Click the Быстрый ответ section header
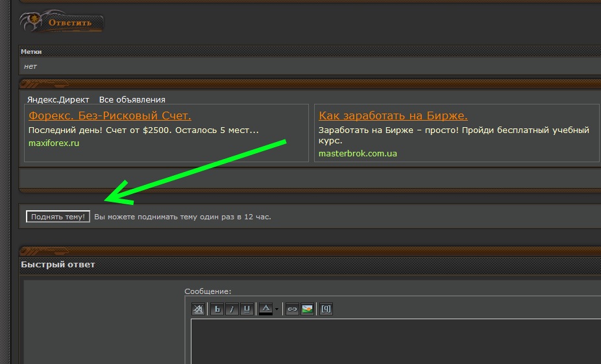Viewport: 601px width, 364px height. tap(58, 265)
